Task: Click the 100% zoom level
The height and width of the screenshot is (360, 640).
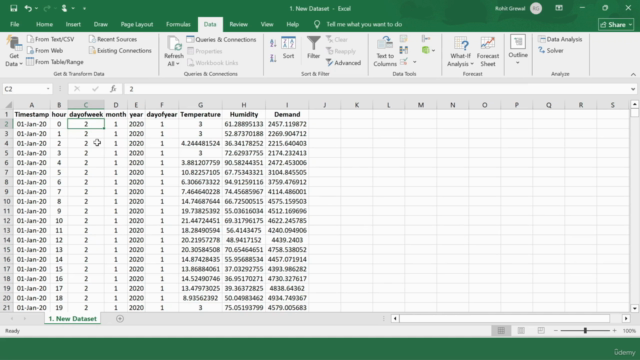Action: click(629, 331)
